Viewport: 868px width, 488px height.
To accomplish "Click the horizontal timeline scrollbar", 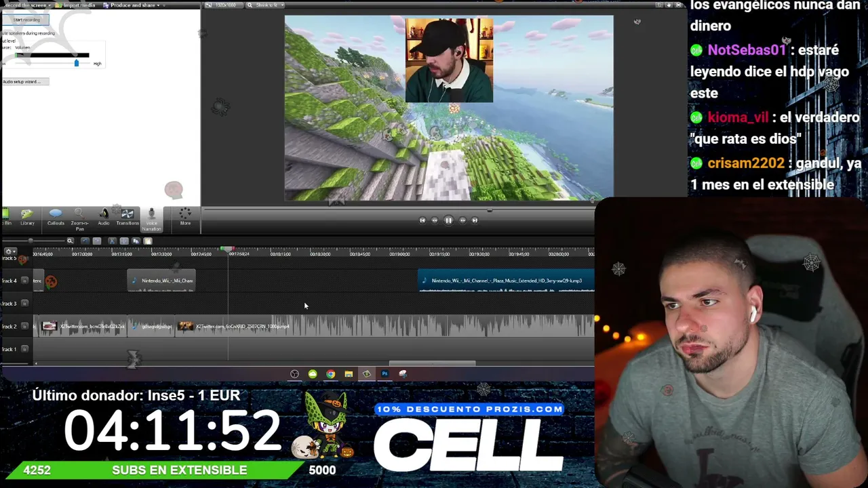I will tap(432, 363).
